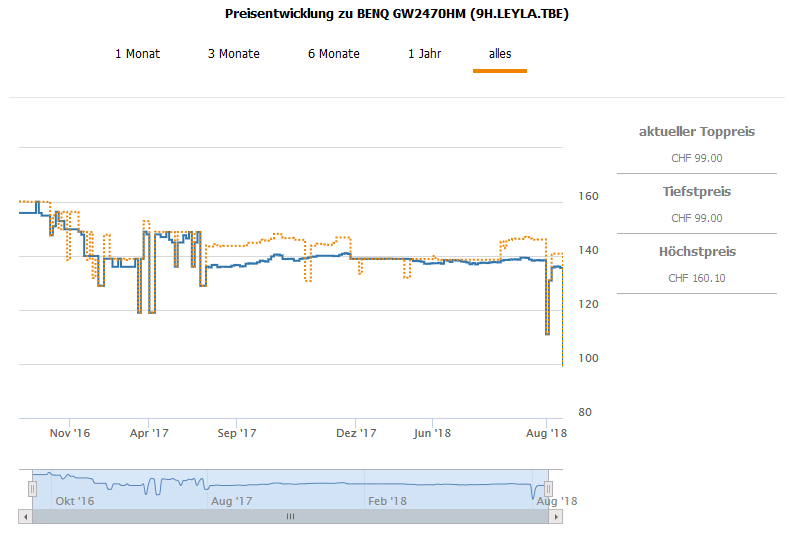Select the alles range tab

click(x=500, y=54)
